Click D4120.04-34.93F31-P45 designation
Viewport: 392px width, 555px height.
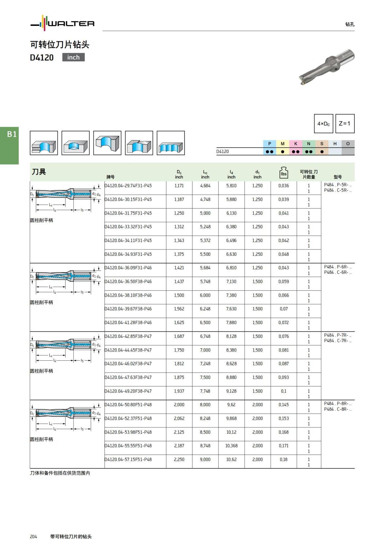click(x=128, y=254)
